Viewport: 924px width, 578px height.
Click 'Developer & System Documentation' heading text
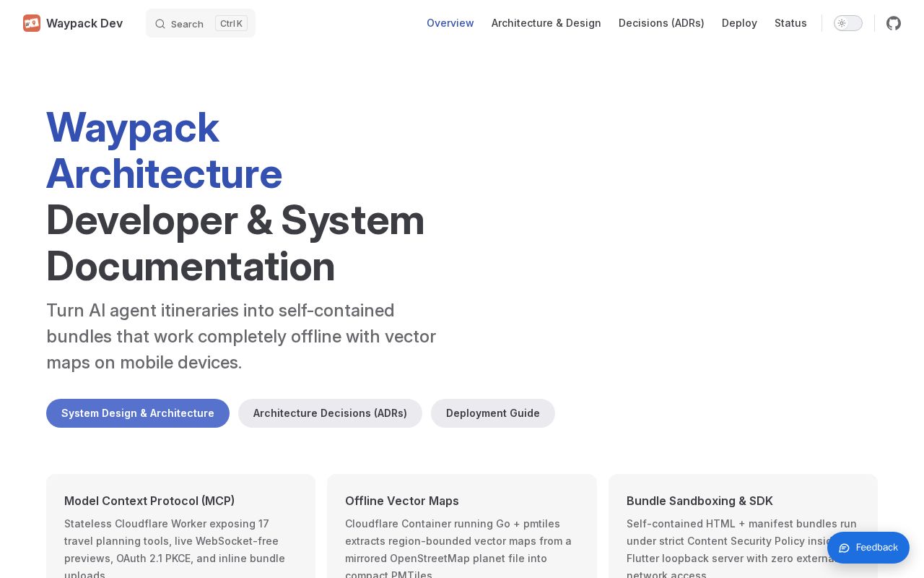(235, 243)
